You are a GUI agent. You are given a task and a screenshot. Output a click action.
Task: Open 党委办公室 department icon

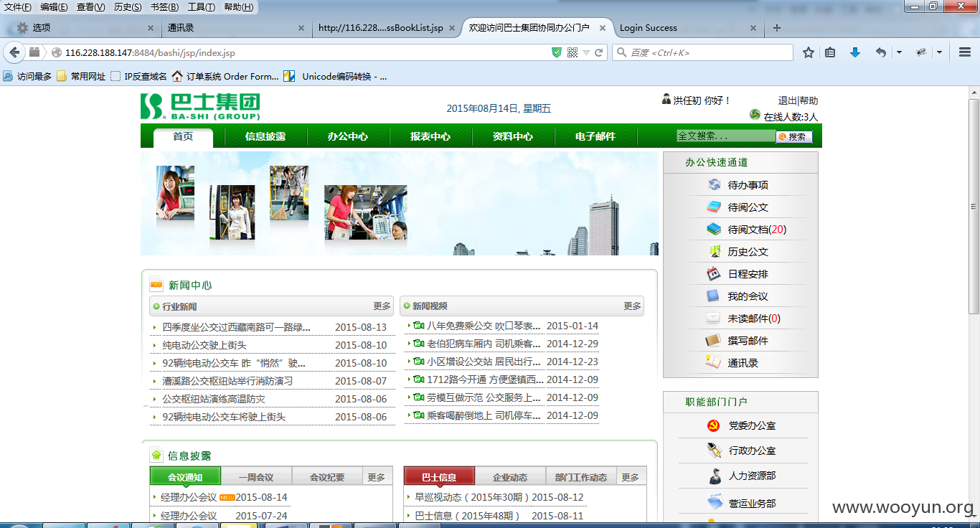(714, 425)
